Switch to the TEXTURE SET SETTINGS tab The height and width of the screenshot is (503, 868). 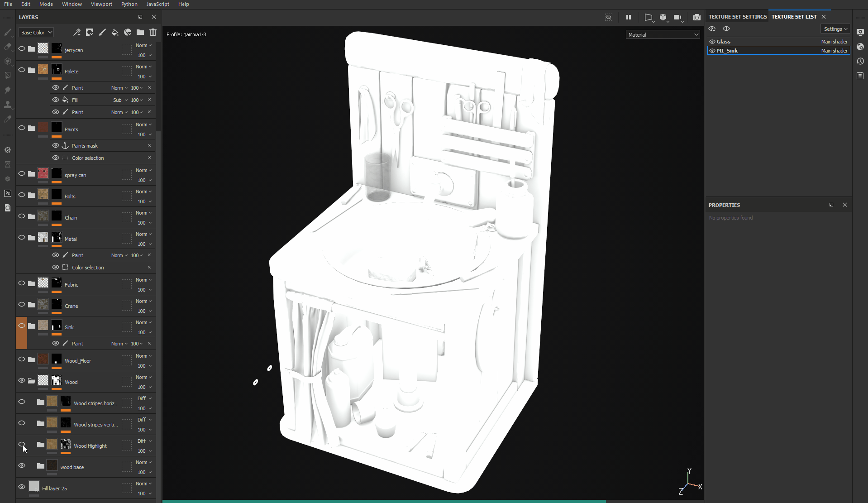tap(737, 17)
